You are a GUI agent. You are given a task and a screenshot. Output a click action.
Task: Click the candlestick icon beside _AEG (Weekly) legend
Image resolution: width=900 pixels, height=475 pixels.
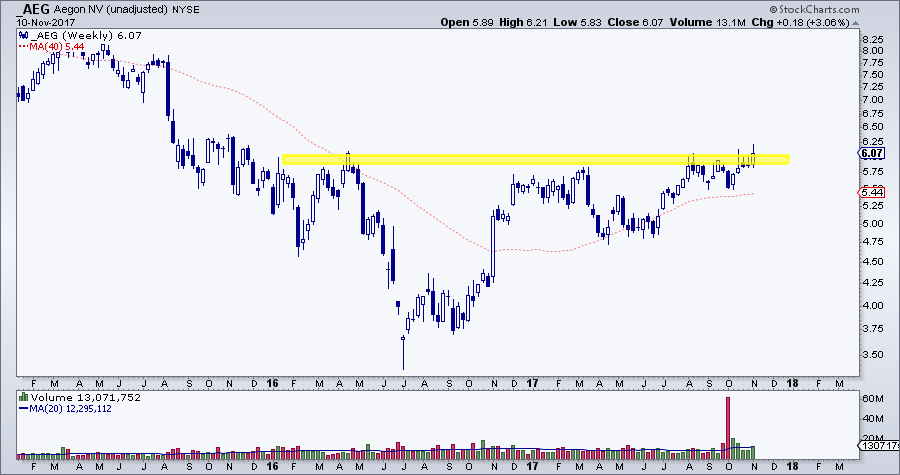coord(23,36)
